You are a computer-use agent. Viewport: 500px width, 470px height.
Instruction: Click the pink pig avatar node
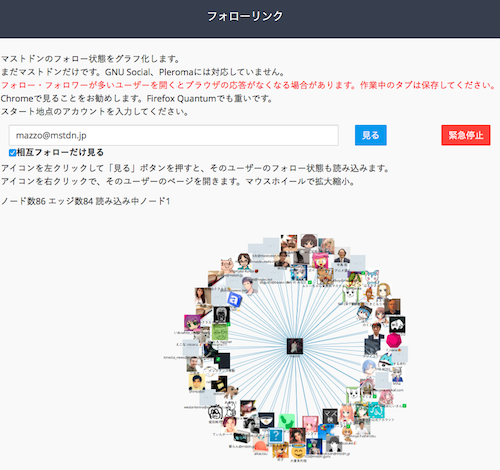(x=228, y=266)
